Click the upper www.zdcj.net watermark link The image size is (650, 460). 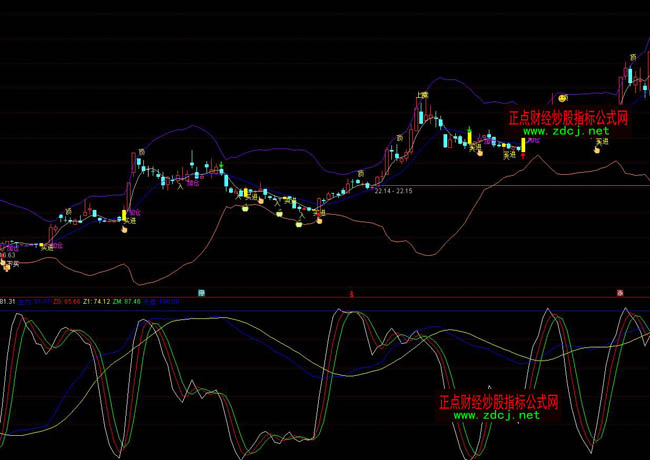(x=564, y=131)
